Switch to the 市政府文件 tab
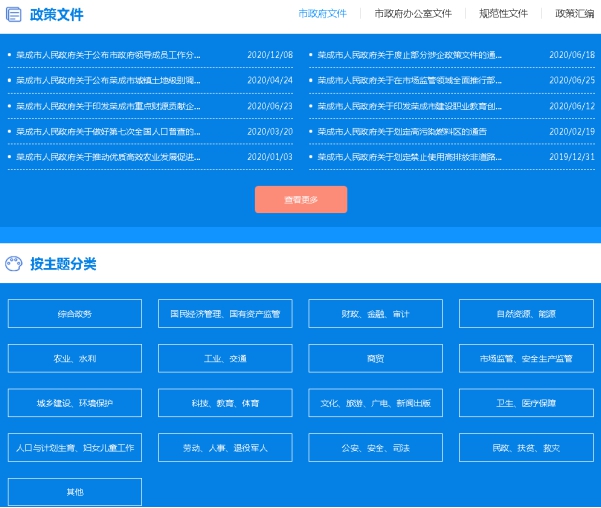 322,14
